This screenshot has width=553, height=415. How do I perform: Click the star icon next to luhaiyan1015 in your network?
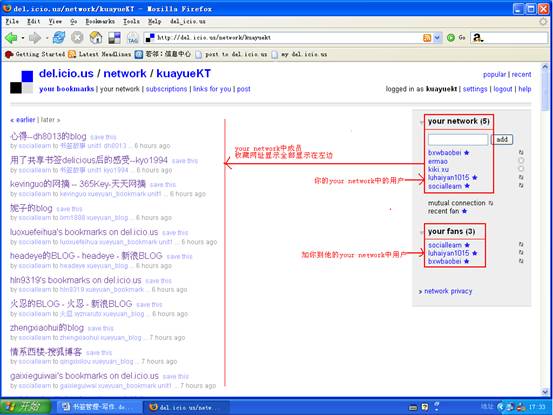[x=474, y=177]
